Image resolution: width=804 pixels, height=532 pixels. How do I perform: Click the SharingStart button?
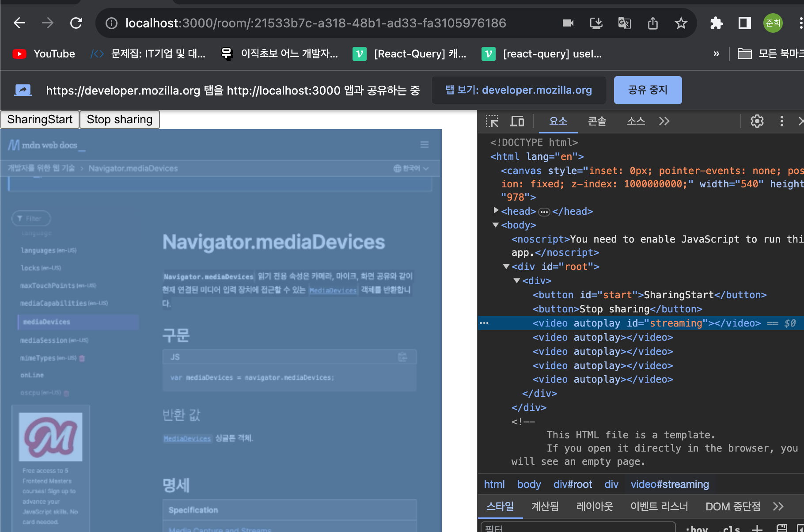click(x=40, y=120)
